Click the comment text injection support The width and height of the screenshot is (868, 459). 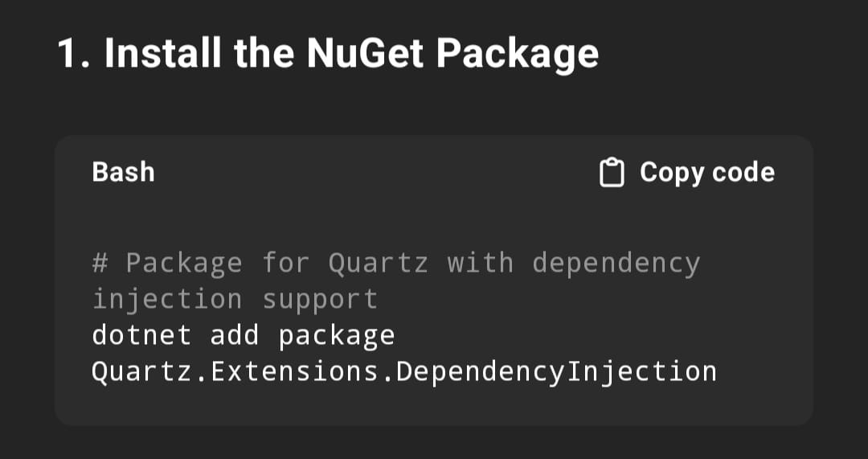[235, 300]
